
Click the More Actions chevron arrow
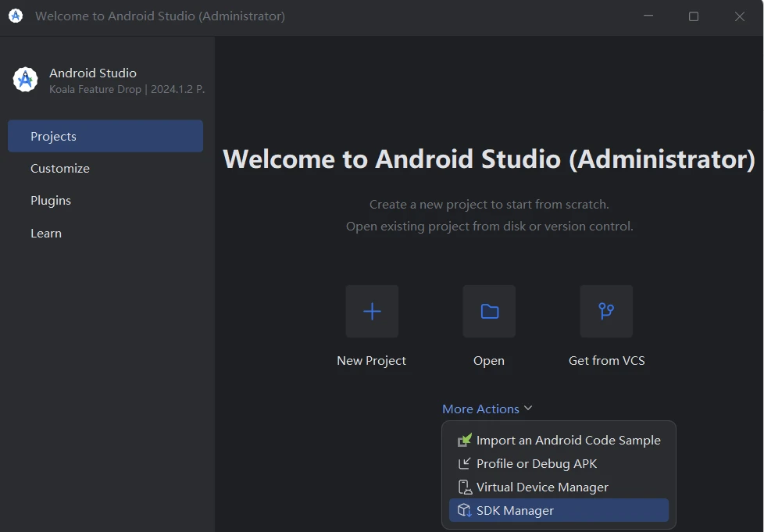[527, 409]
